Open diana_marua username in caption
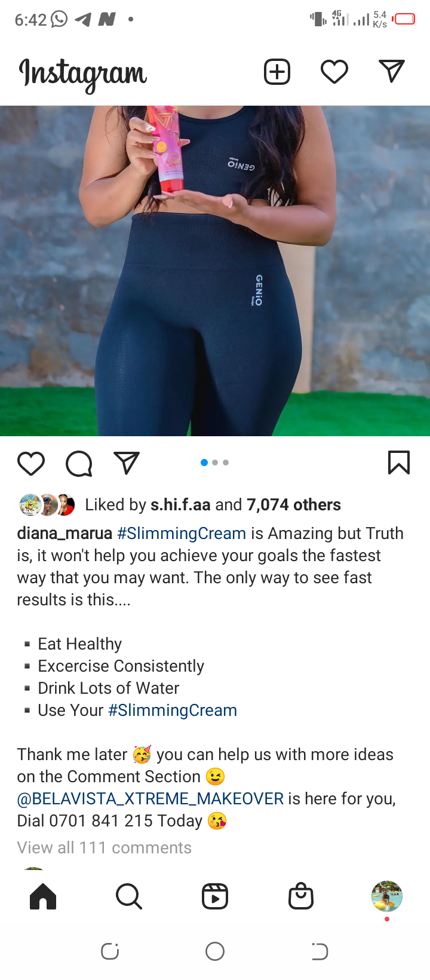Screen dimensions: 430x980 (x=64, y=533)
